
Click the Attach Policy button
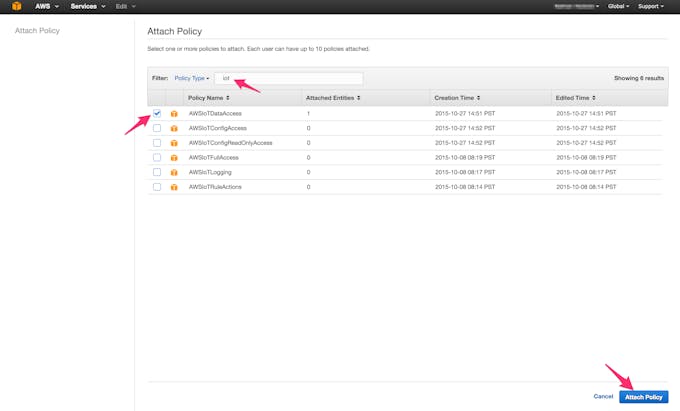point(644,397)
